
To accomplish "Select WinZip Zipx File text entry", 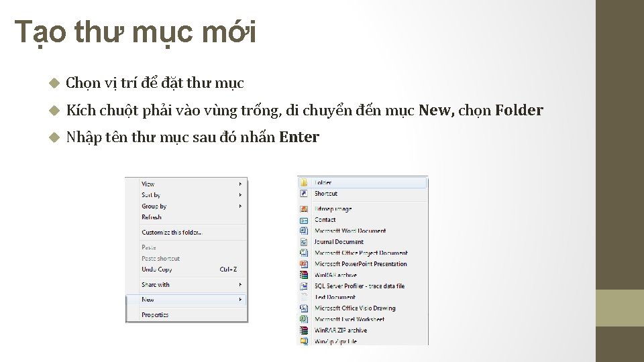I will 335,341.
